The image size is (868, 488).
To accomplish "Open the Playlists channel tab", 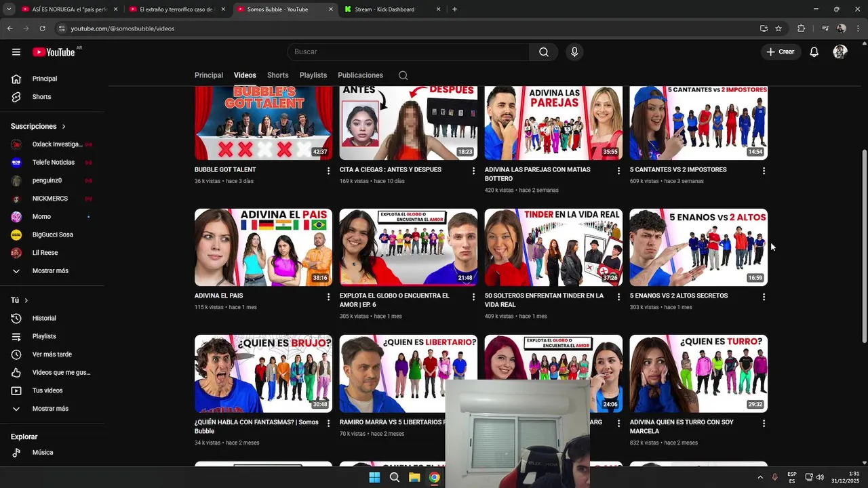I will pyautogui.click(x=313, y=75).
